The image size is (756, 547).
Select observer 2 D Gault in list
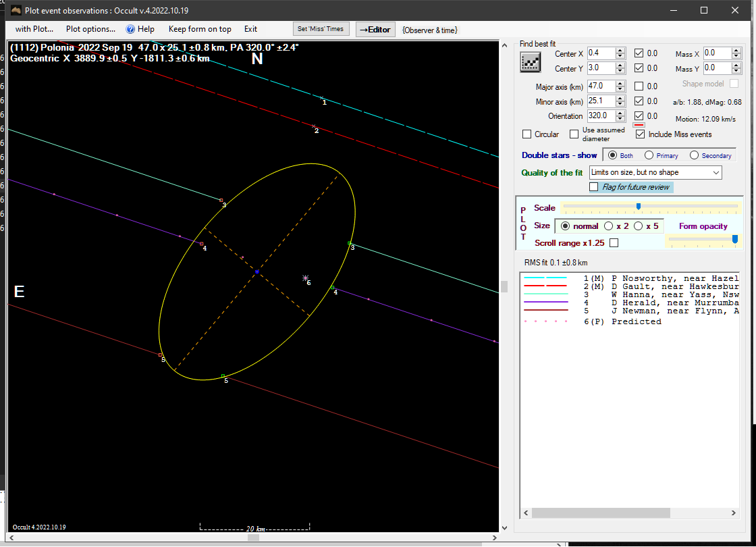pyautogui.click(x=630, y=286)
